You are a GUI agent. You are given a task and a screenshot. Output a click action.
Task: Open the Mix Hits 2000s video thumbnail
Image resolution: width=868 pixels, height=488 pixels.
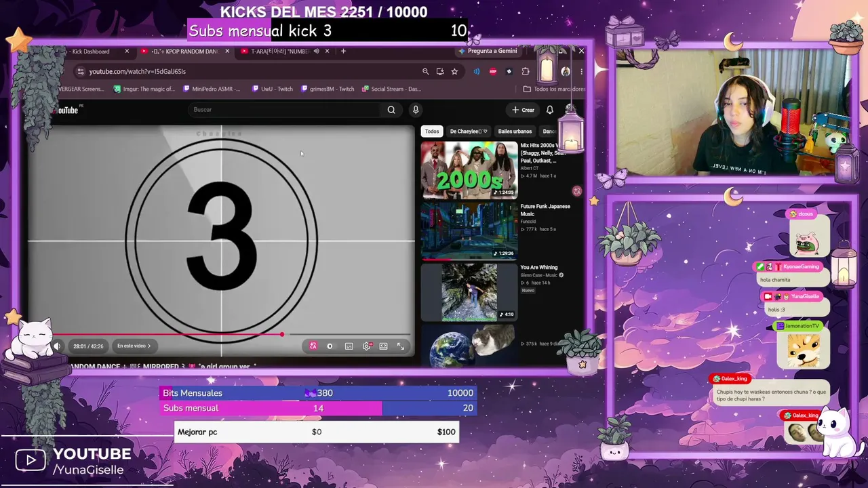[469, 169]
